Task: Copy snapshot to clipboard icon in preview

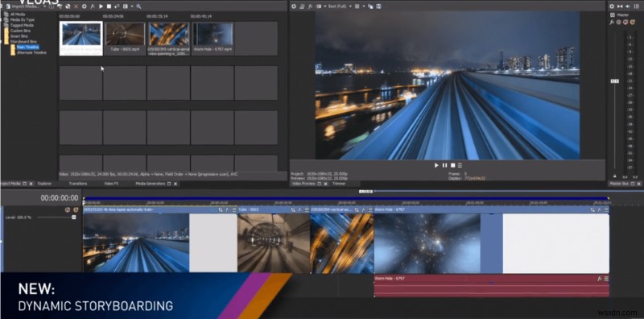Action: pyautogui.click(x=371, y=6)
